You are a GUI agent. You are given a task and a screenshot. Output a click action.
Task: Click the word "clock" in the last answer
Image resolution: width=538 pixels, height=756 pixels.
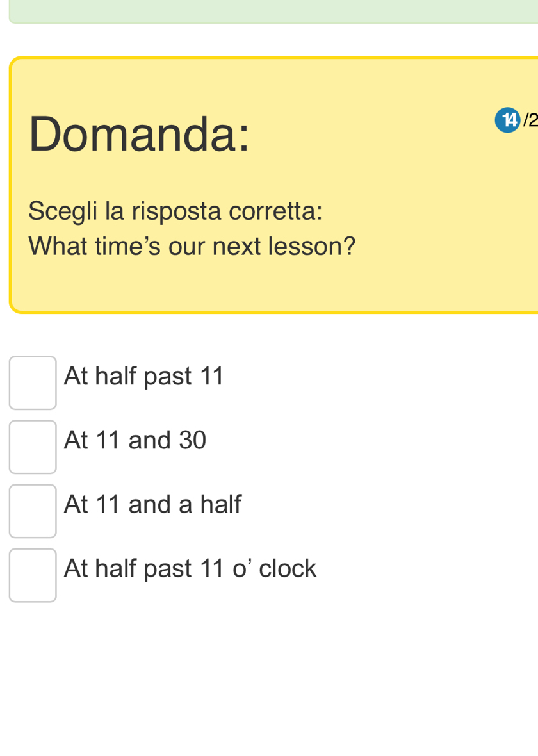pos(288,568)
